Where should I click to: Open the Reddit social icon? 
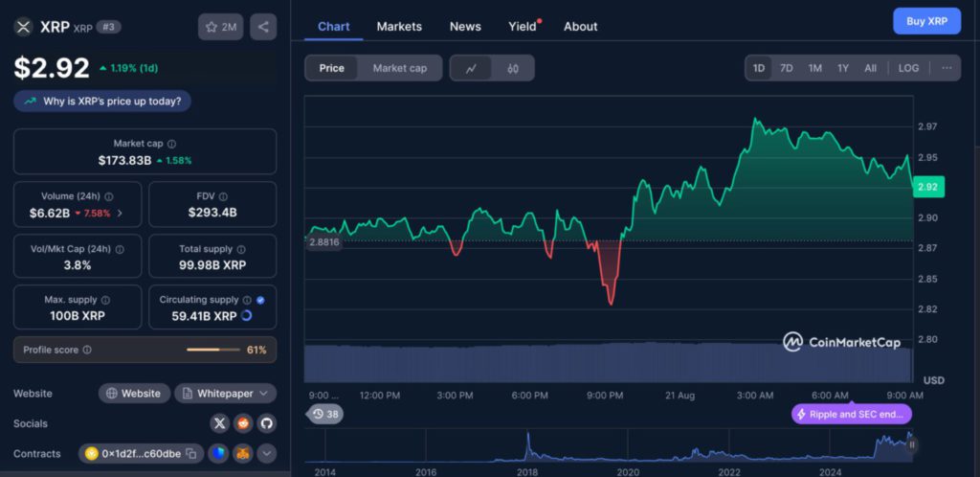point(243,422)
